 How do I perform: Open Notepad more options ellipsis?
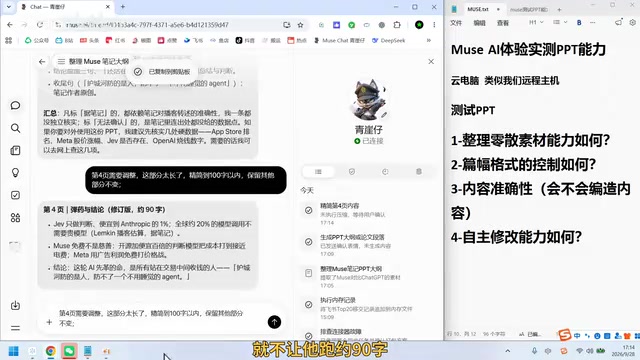pyautogui.click(x=593, y=22)
